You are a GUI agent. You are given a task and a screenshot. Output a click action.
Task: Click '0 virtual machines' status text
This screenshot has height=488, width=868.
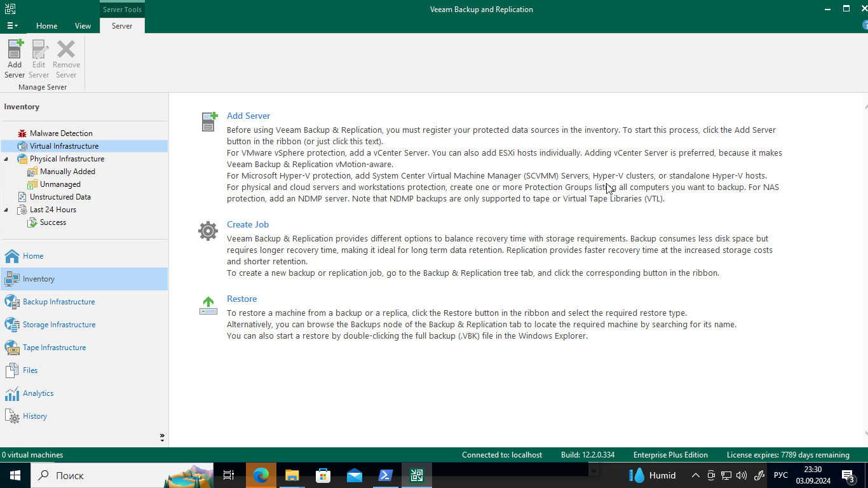(32, 455)
